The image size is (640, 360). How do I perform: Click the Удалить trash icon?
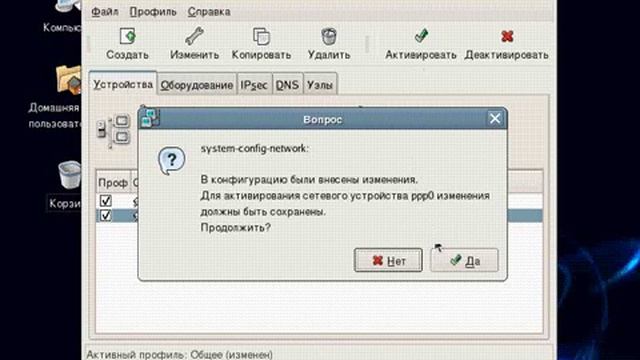329,36
